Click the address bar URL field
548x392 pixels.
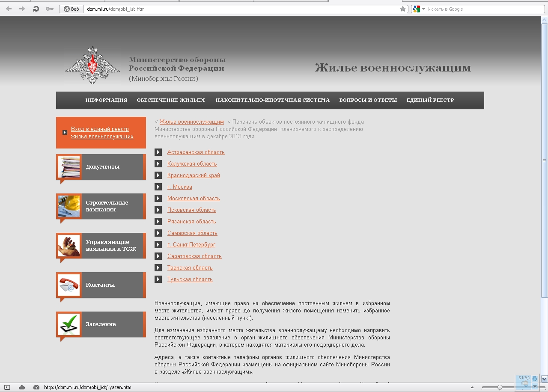click(x=240, y=9)
